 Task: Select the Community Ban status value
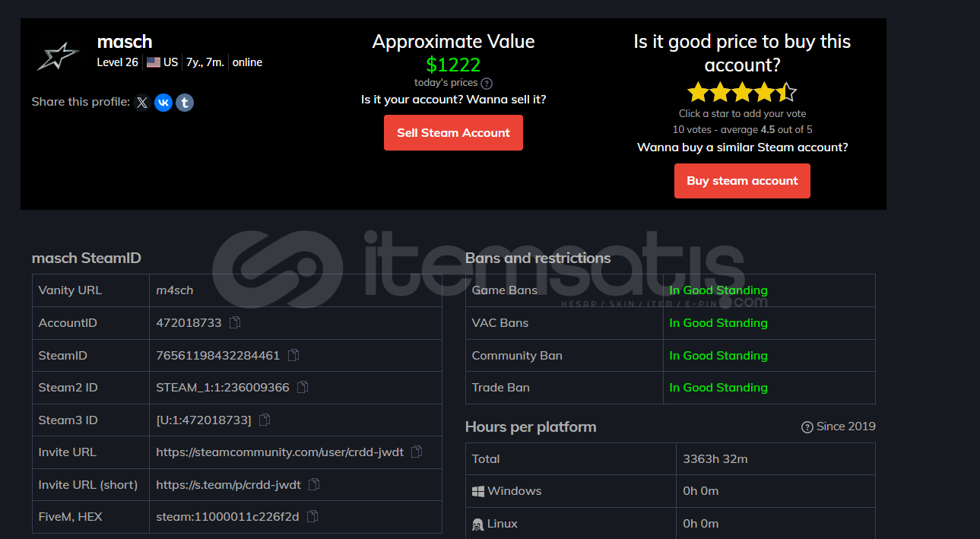718,355
